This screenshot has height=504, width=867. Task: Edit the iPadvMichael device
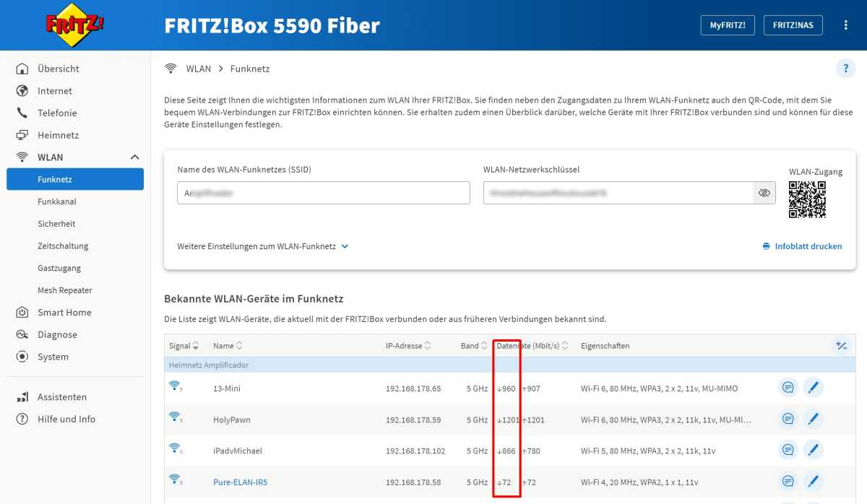pos(814,451)
